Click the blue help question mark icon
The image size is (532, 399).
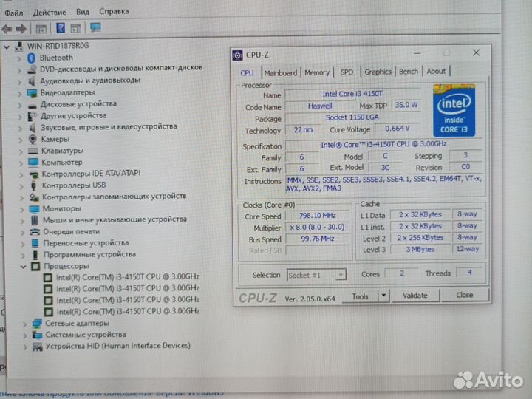click(61, 28)
